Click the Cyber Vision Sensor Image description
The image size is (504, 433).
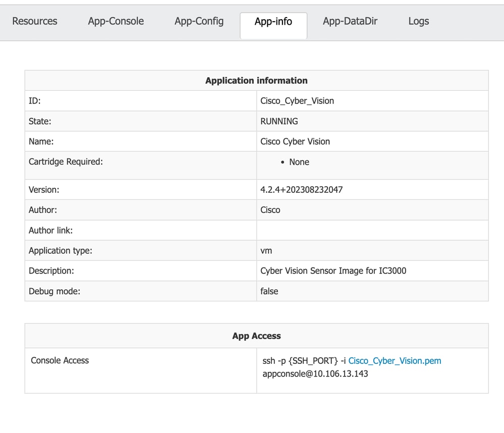(333, 270)
